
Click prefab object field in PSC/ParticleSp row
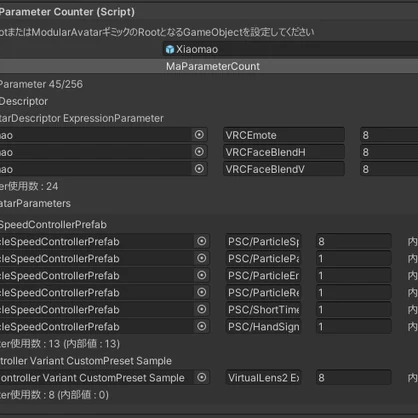coord(105,241)
